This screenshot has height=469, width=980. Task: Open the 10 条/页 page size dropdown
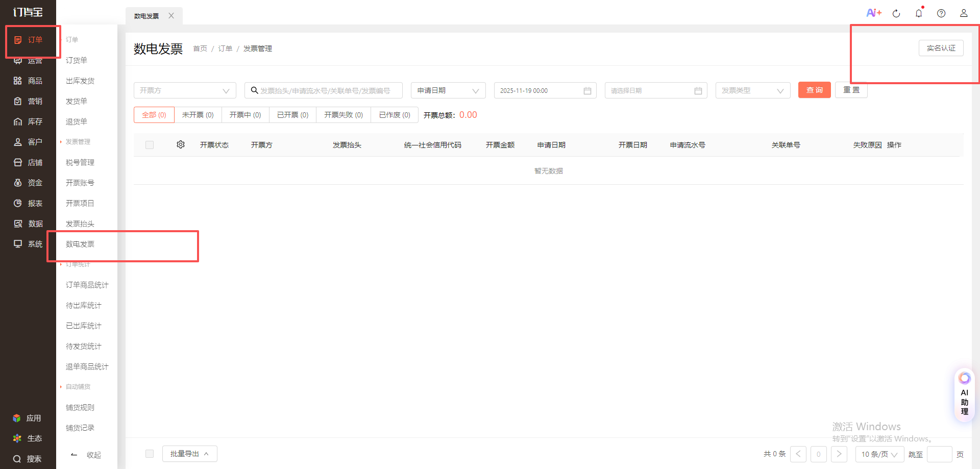(879, 454)
